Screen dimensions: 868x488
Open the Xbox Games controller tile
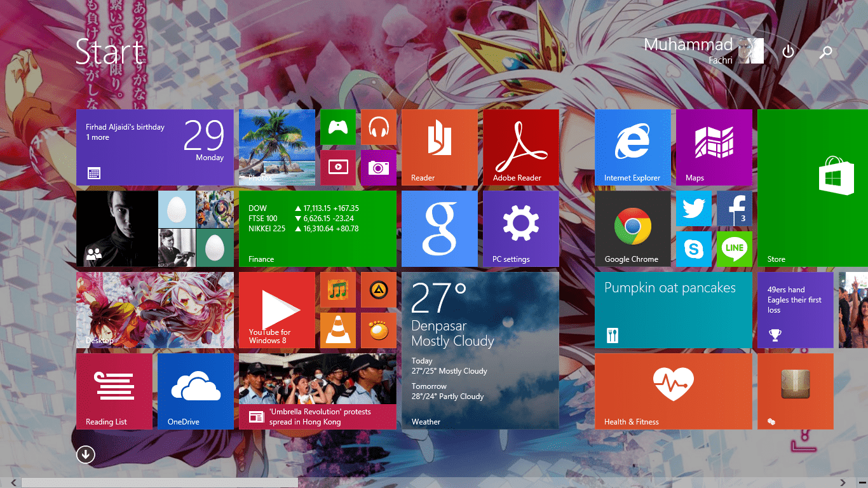coord(337,127)
